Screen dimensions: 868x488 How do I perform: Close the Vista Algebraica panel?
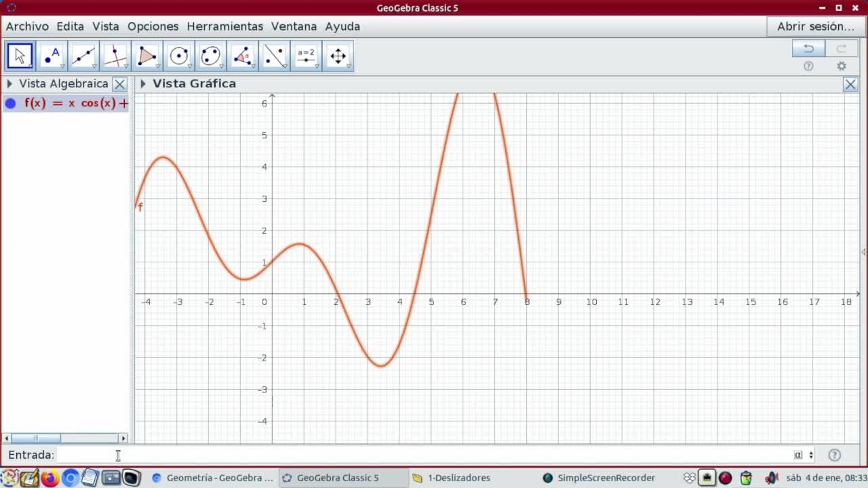[119, 84]
